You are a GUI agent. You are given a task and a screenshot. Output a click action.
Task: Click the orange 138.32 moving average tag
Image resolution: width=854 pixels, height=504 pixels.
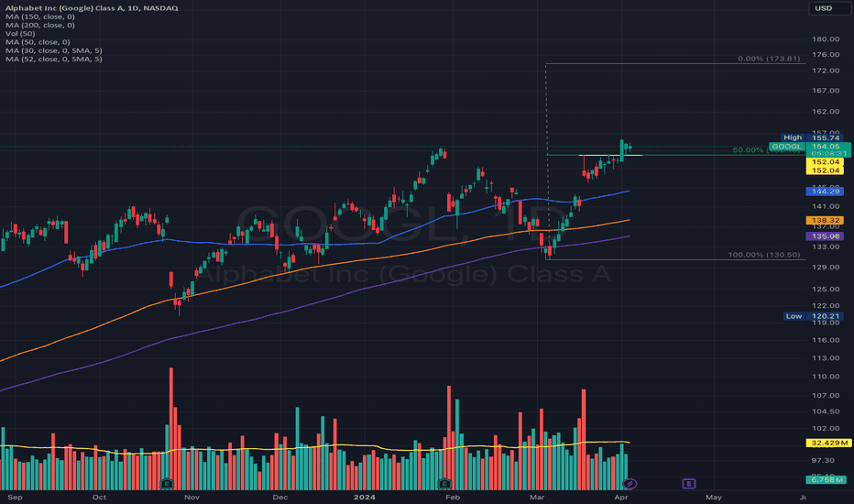[x=825, y=220]
